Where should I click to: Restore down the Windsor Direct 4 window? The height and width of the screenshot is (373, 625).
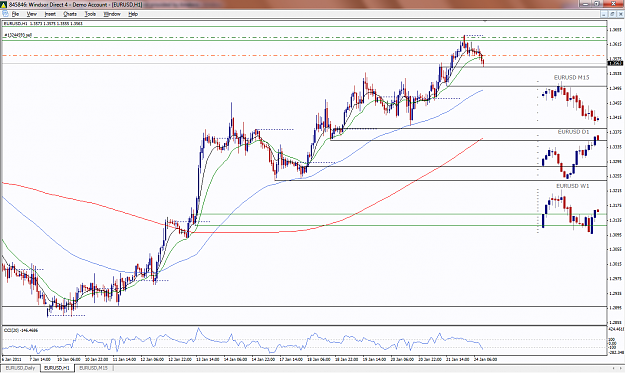[x=597, y=4]
